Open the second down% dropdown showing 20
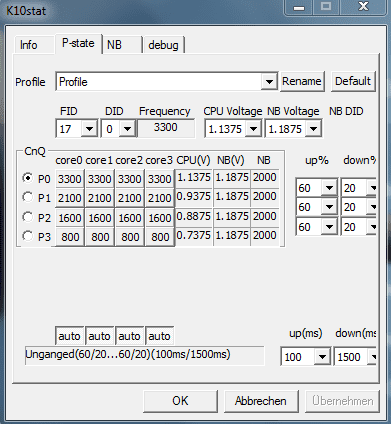Image resolution: width=391 pixels, height=424 pixels. [372, 207]
